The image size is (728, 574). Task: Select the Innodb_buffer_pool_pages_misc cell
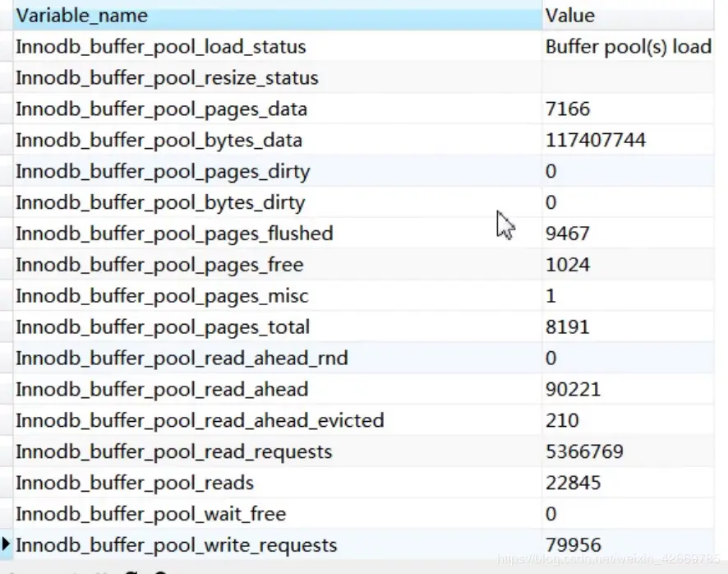[x=278, y=295]
